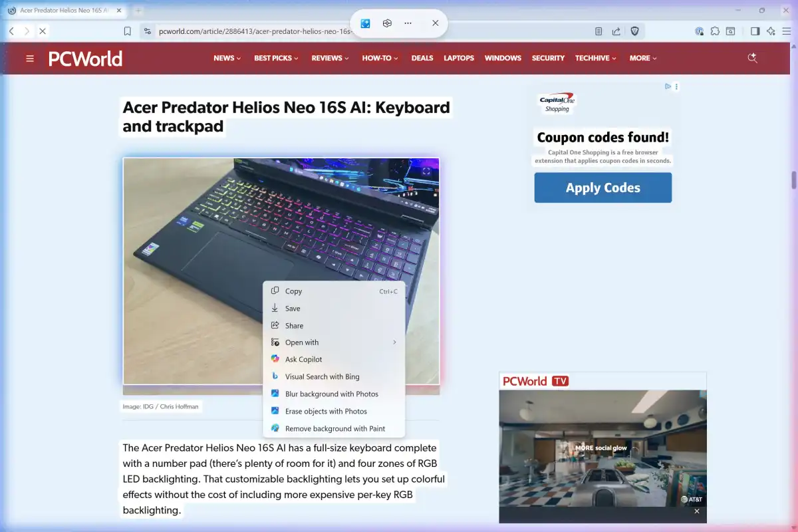
Task: Click the browser forward arrow
Action: 27,31
